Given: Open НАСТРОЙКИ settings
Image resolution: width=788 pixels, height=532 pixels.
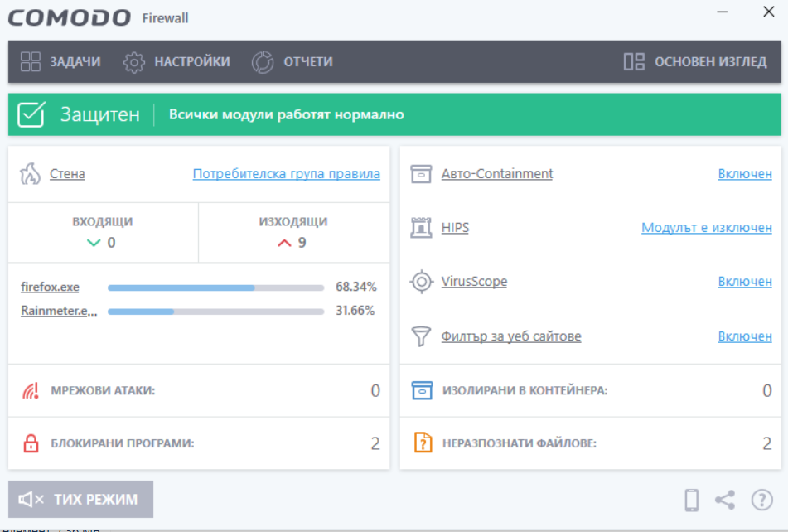Looking at the screenshot, I should click(x=176, y=62).
